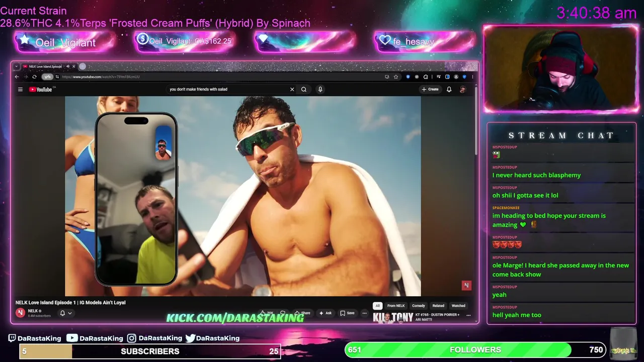Reload the YouTube page

[34, 77]
